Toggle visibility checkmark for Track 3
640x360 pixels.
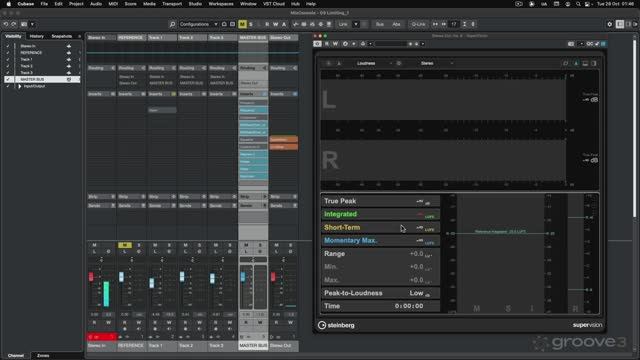click(7, 73)
